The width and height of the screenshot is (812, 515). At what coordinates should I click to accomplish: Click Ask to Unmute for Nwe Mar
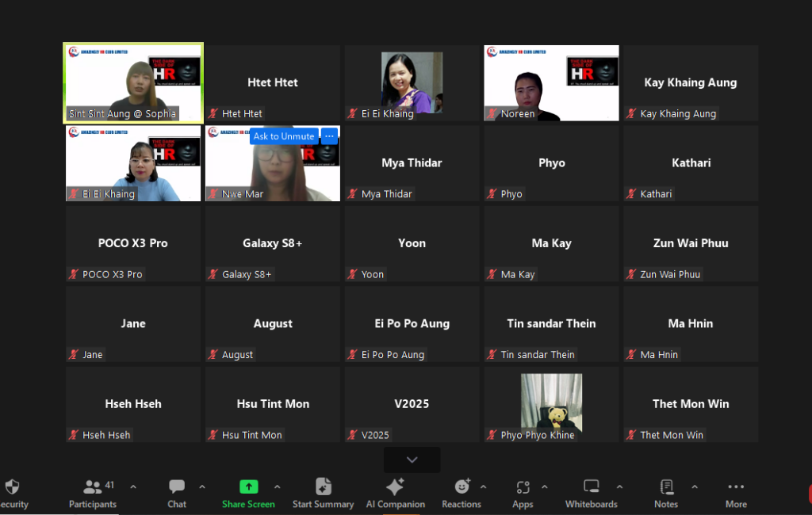[284, 136]
